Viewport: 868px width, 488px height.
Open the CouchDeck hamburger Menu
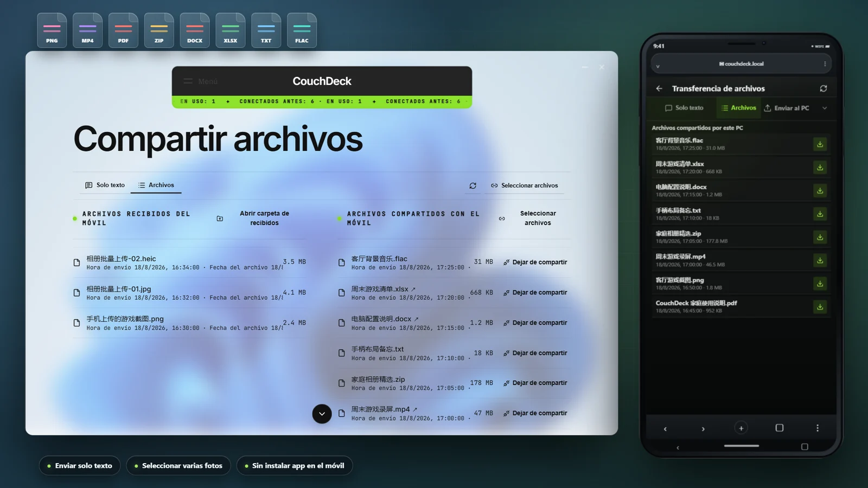click(200, 81)
